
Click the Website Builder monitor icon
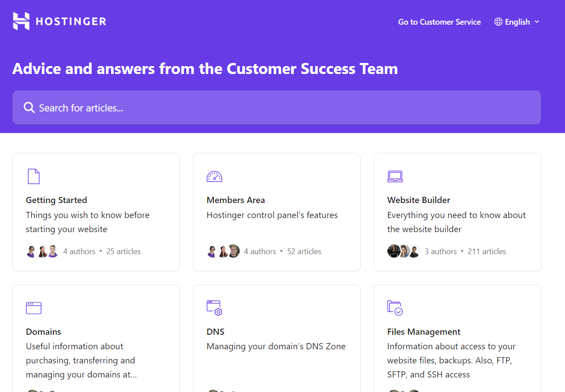[395, 176]
